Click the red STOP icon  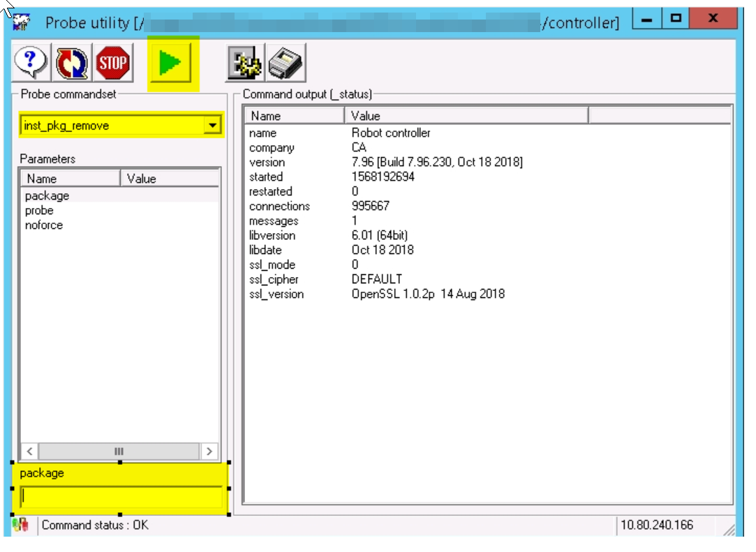pyautogui.click(x=112, y=64)
